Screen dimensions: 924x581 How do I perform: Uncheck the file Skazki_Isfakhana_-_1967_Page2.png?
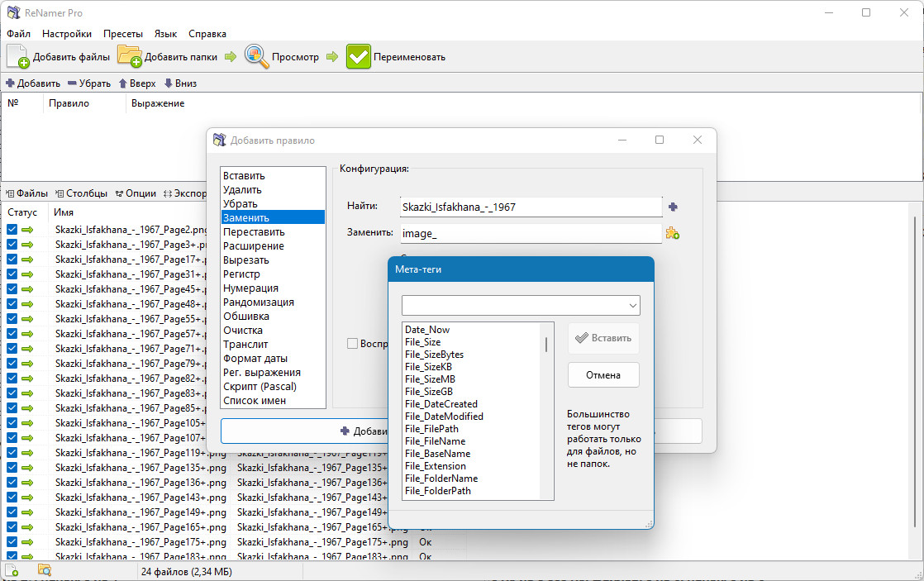coord(12,229)
